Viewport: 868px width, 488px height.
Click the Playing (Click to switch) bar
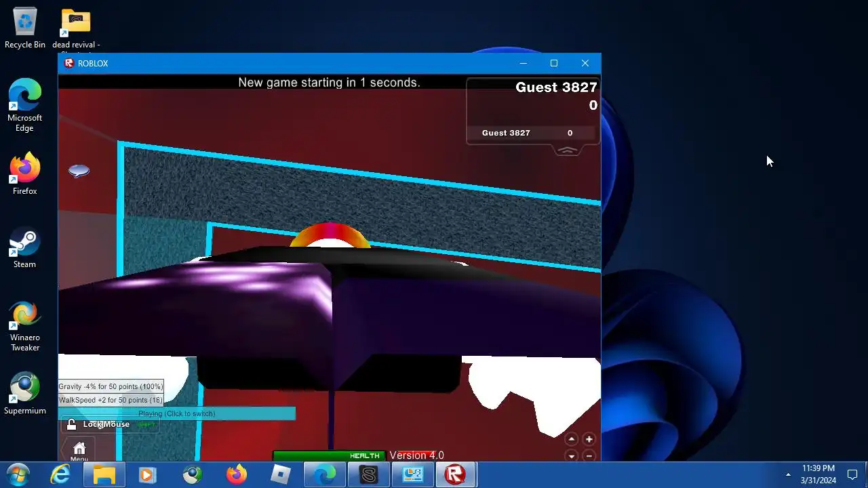(177, 413)
